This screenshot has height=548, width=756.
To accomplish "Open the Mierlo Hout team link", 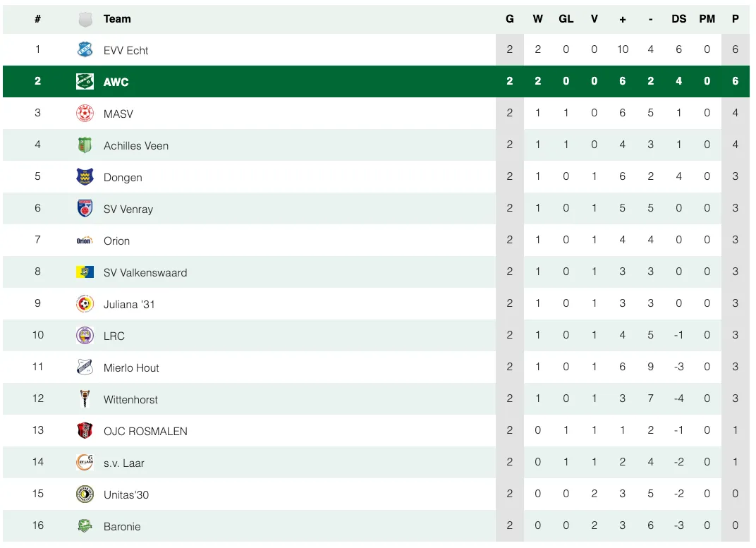I will 131,367.
